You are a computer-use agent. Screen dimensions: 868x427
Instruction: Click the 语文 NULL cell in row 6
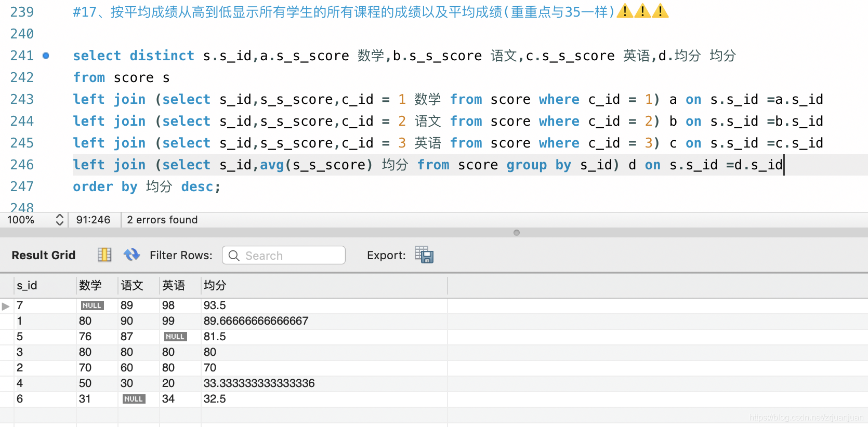click(134, 399)
